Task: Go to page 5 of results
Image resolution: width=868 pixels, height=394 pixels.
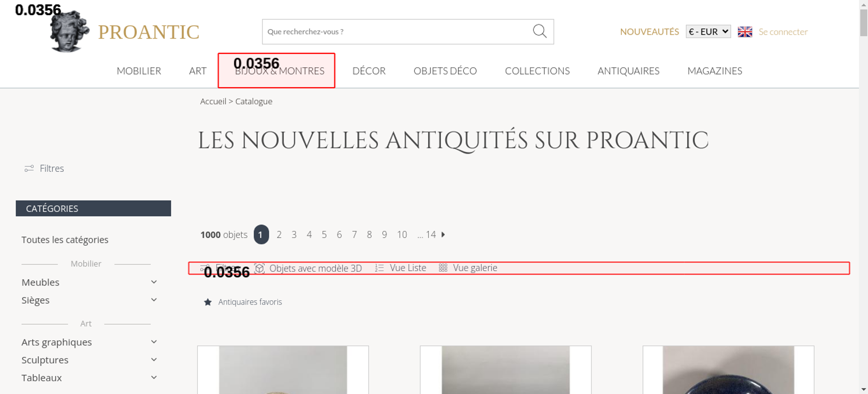Action: tap(324, 235)
